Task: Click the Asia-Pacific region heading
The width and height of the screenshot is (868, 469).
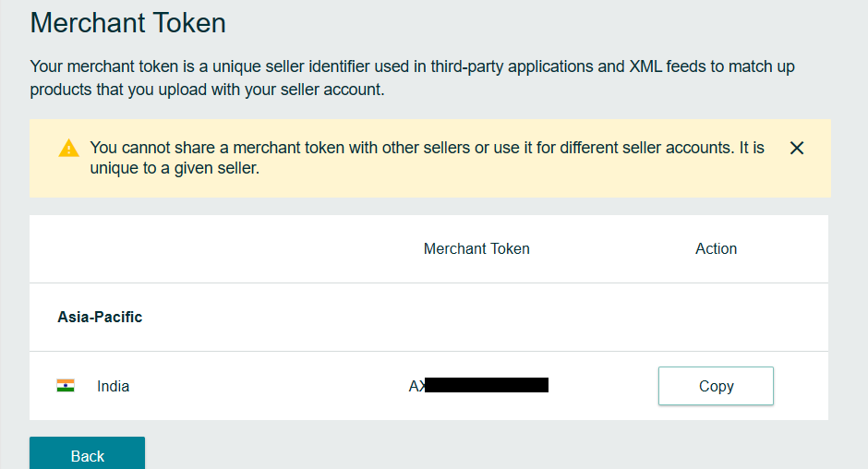Action: (x=101, y=317)
